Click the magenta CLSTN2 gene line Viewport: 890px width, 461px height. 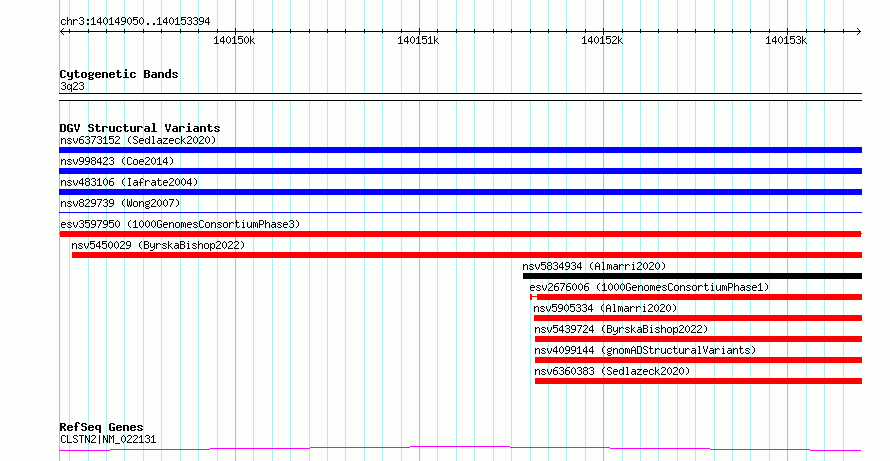pyautogui.click(x=460, y=449)
